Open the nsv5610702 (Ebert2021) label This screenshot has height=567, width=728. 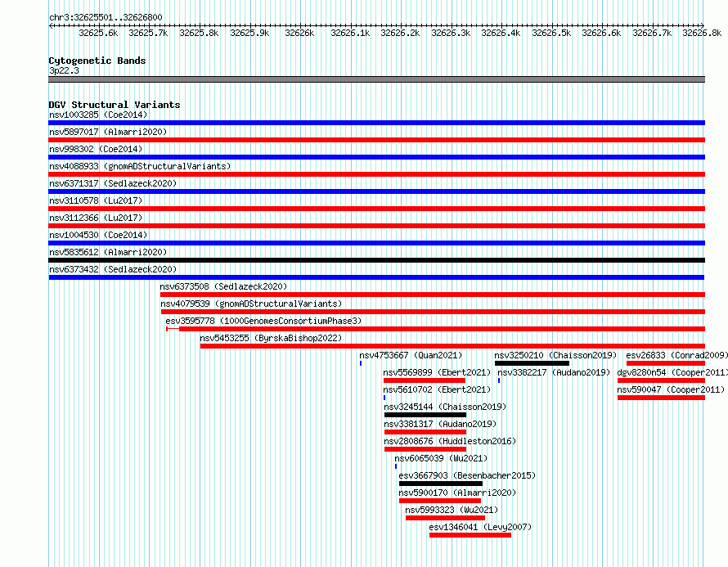[x=437, y=389]
